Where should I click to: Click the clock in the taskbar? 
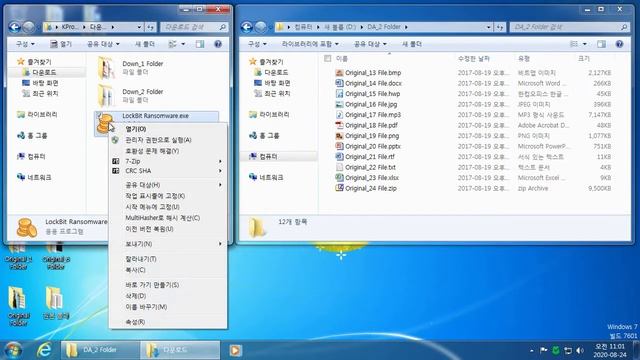[610, 351]
